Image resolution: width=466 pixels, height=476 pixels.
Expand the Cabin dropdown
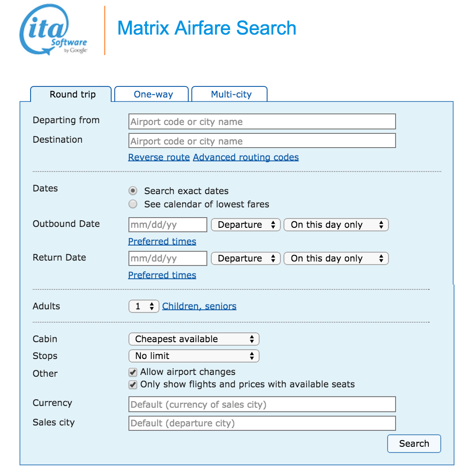194,339
